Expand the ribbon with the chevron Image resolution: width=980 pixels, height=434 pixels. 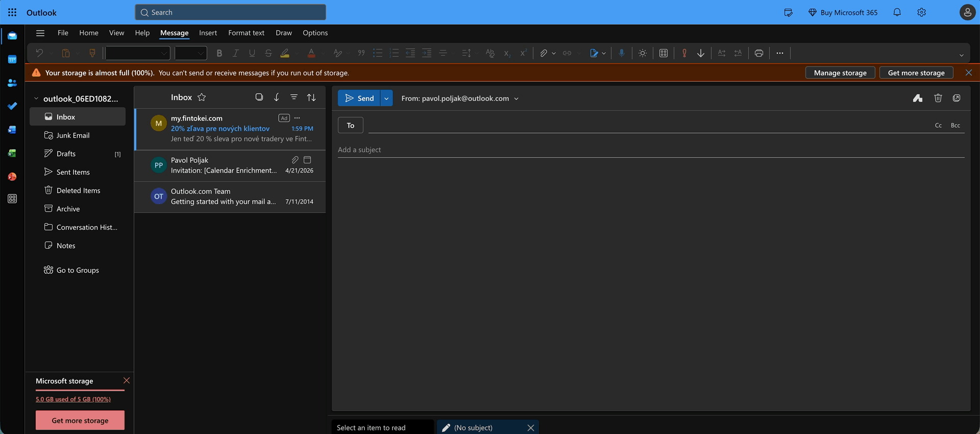click(x=961, y=55)
